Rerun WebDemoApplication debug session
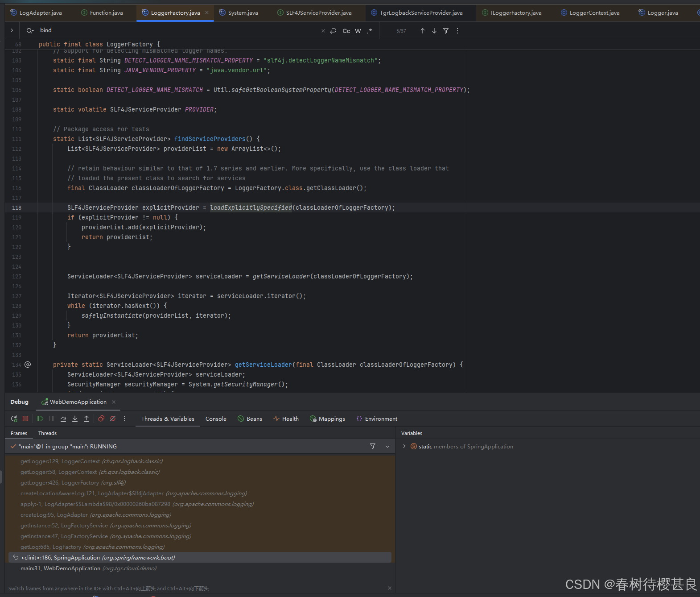The width and height of the screenshot is (700, 597). (x=14, y=419)
